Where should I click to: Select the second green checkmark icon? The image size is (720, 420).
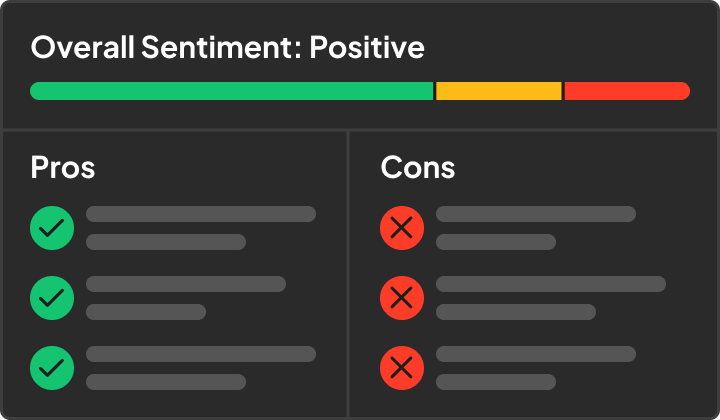coord(52,298)
